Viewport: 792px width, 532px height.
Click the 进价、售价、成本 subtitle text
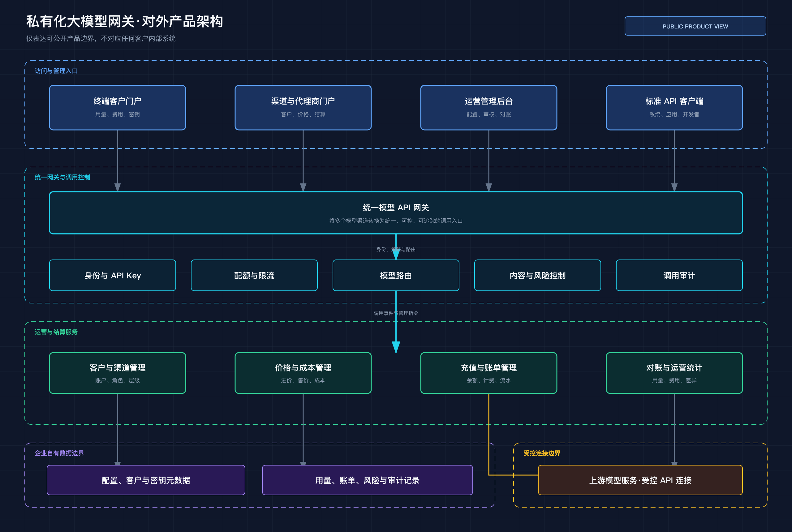tap(303, 380)
